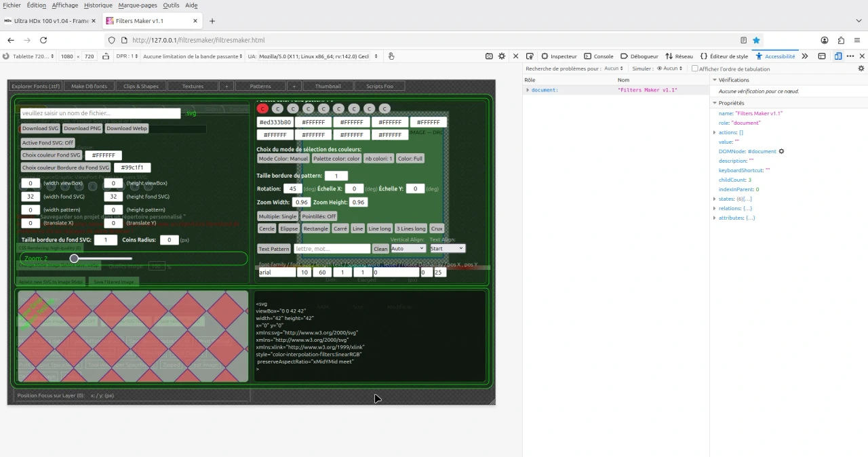Open bandwidth throttling dropdown
Screen dimensions: 868x457
pyautogui.click(x=193, y=56)
